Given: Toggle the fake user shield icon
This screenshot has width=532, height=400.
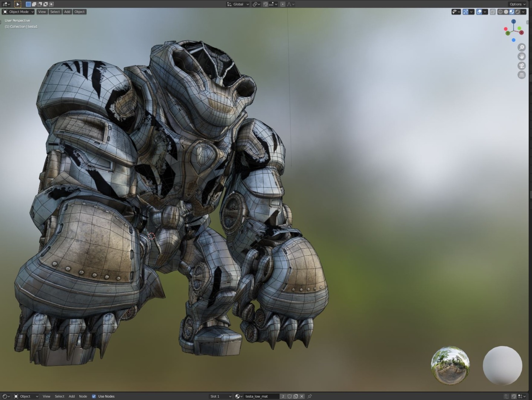Looking at the screenshot, I should (290, 396).
